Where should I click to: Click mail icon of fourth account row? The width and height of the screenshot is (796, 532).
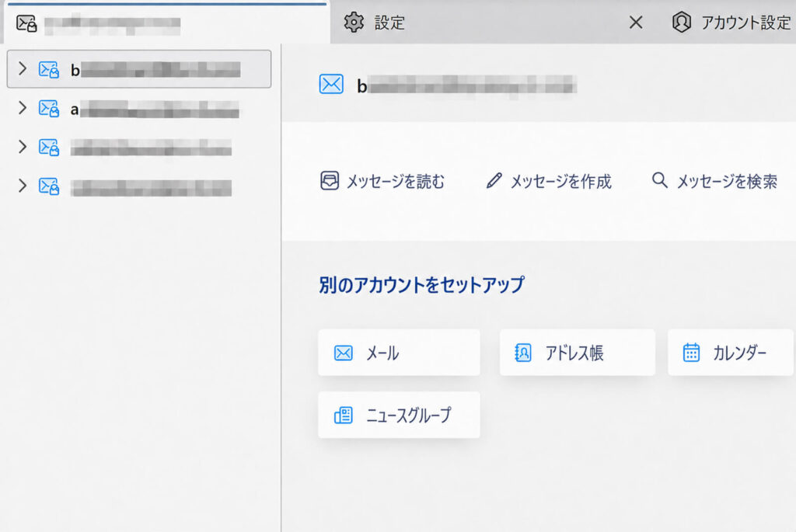pos(49,186)
